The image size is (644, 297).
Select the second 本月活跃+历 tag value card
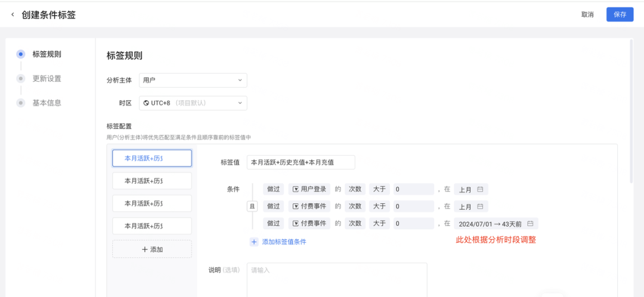pos(152,181)
